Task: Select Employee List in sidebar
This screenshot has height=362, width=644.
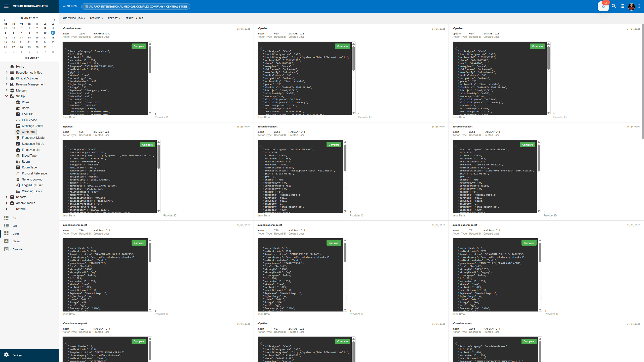Action: (x=31, y=150)
